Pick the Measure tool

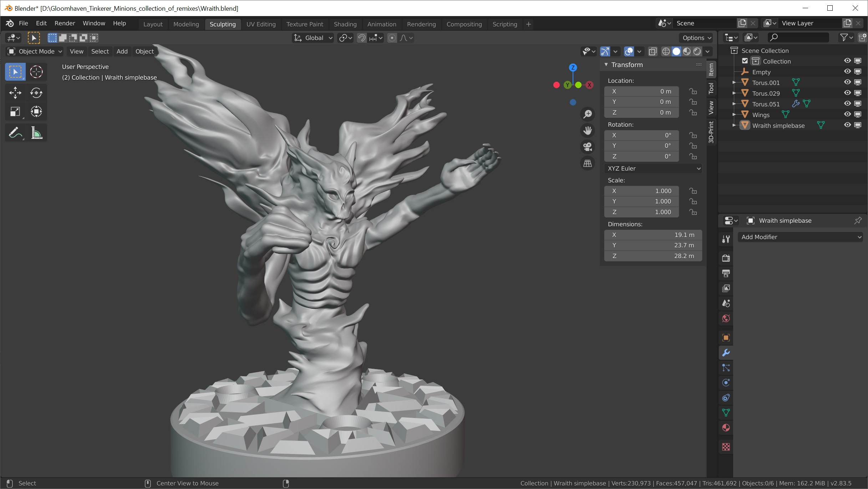pyautogui.click(x=36, y=133)
